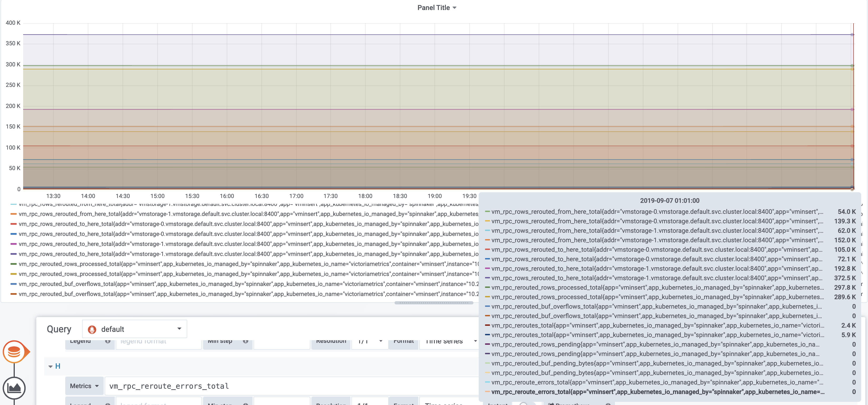Open the Panel Title dropdown menu
Image resolution: width=868 pixels, height=405 pixels.
[x=437, y=8]
